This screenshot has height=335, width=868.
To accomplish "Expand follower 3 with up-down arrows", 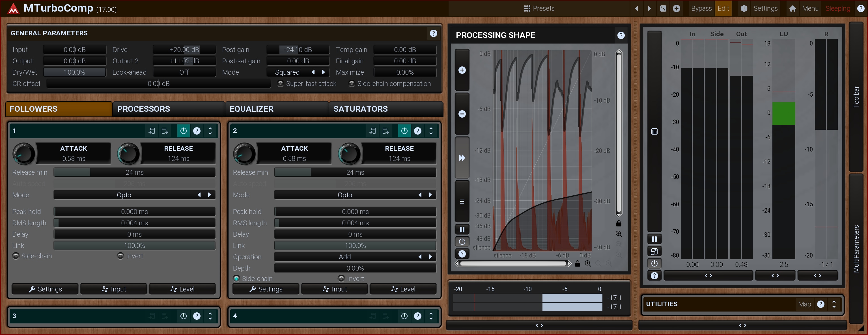I will coord(210,316).
